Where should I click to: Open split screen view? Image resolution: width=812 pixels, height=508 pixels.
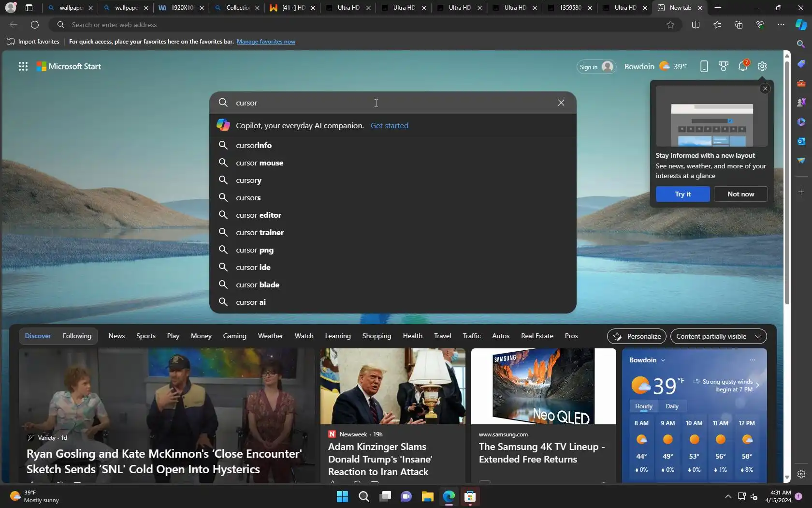tap(696, 25)
